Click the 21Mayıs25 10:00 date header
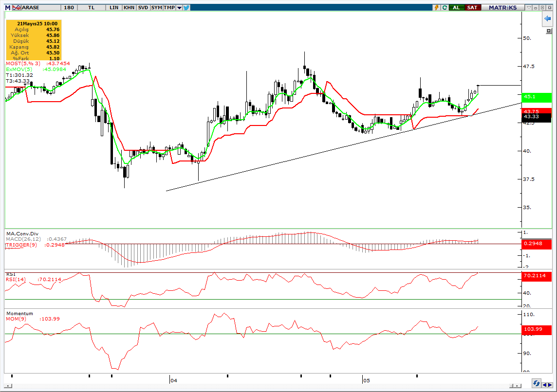This screenshot has height=392, width=557. [37, 24]
